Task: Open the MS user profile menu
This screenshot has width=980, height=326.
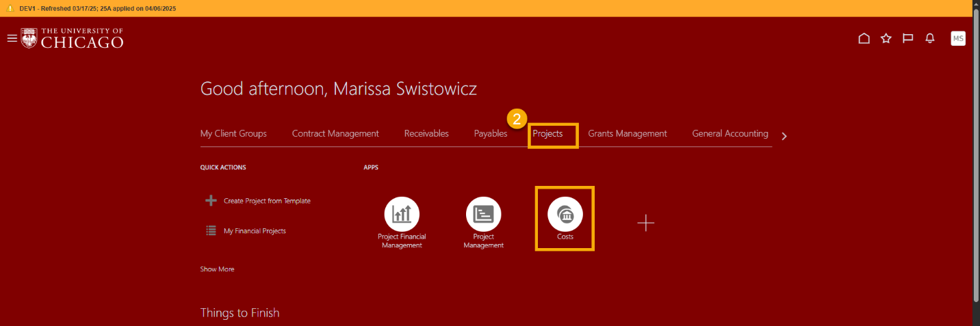Action: (x=957, y=38)
